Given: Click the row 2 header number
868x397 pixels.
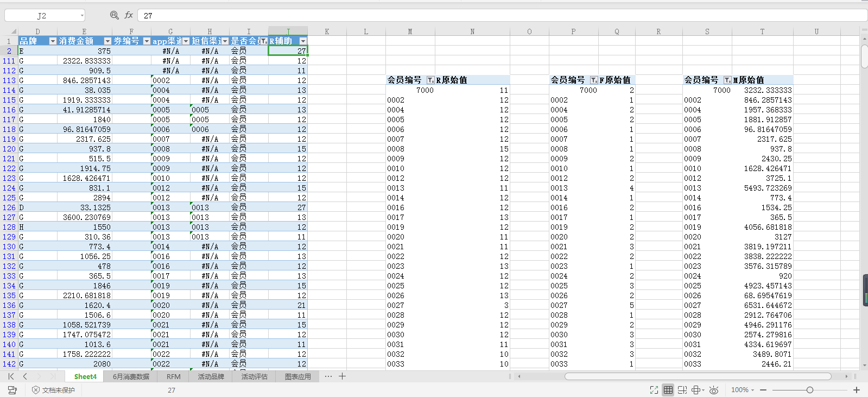Looking at the screenshot, I should point(9,51).
